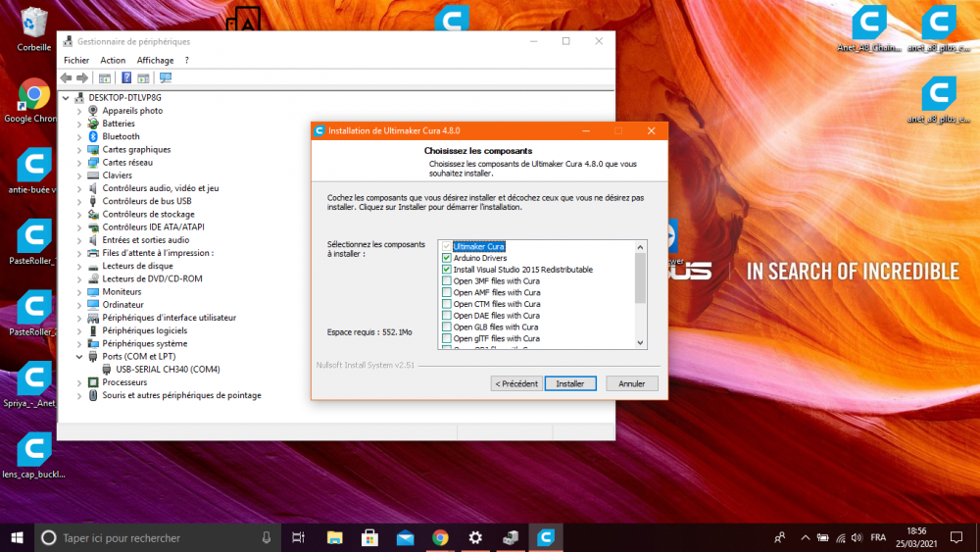Click the blue Help icon in Device Manager toolbar
This screenshot has height=552, width=980.
[x=126, y=77]
